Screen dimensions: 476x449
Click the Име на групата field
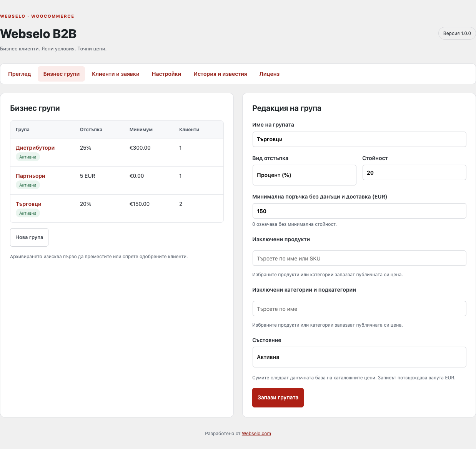359,139
